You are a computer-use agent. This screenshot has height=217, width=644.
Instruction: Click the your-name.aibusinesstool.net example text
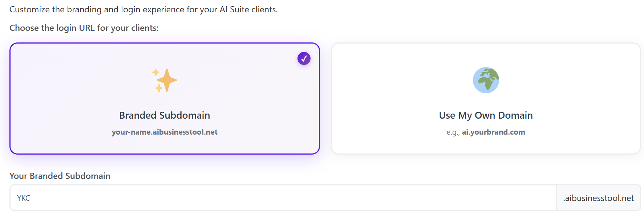coord(165,132)
